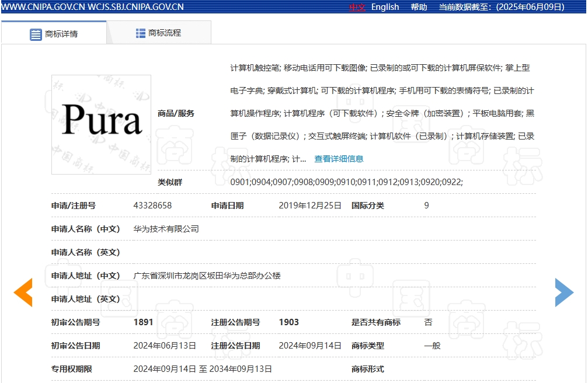588x383 pixels.
Task: Click the international class value 9
Action: pos(426,206)
